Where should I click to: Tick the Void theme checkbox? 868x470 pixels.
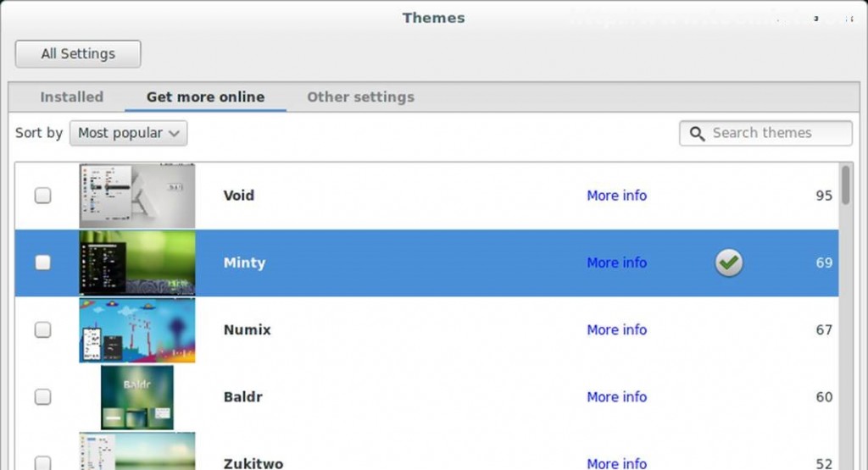42,196
